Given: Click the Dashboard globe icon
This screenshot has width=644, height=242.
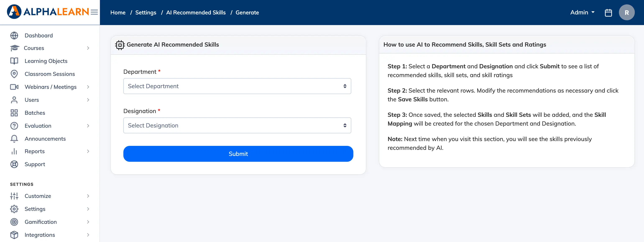Looking at the screenshot, I should (x=14, y=36).
